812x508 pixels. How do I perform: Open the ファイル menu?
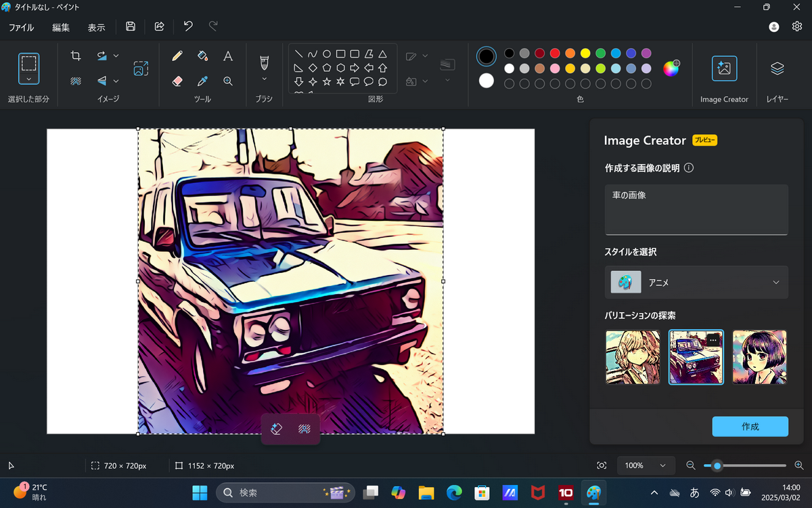click(22, 27)
